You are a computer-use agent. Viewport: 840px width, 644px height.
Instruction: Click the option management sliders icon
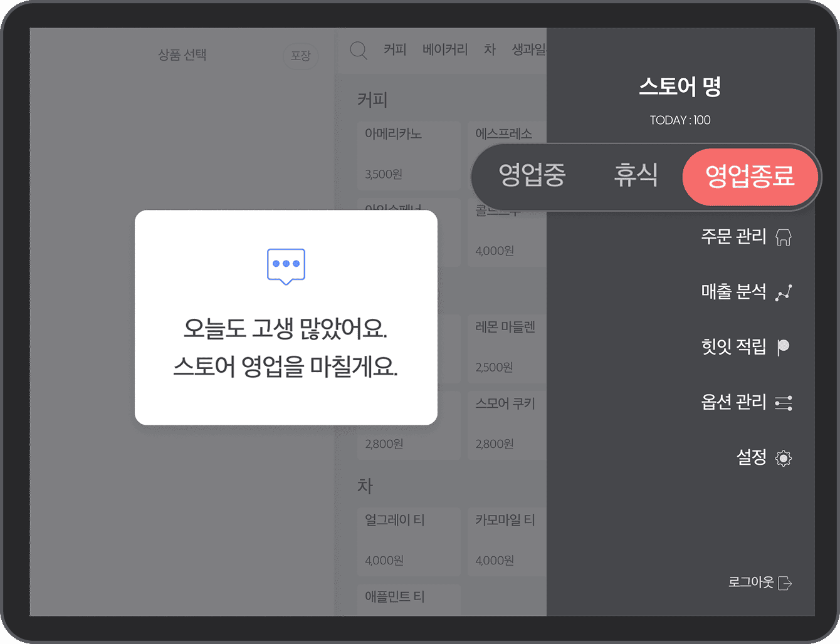tap(784, 402)
